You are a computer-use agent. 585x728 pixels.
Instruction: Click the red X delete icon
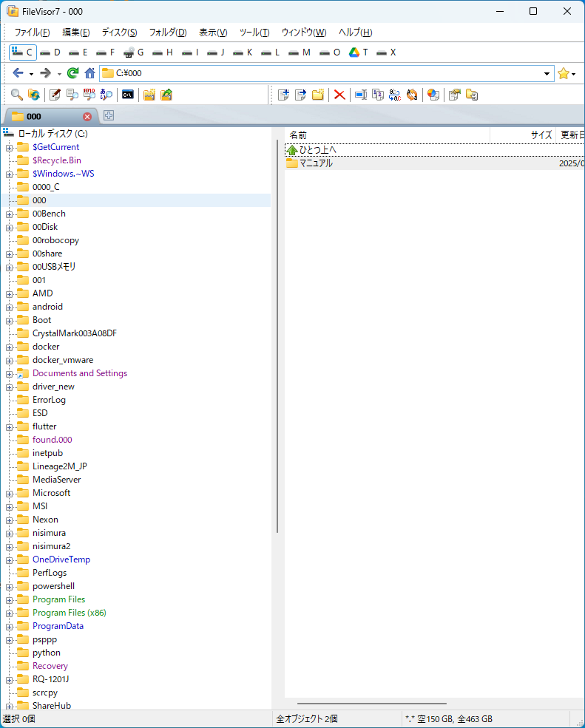click(x=339, y=95)
